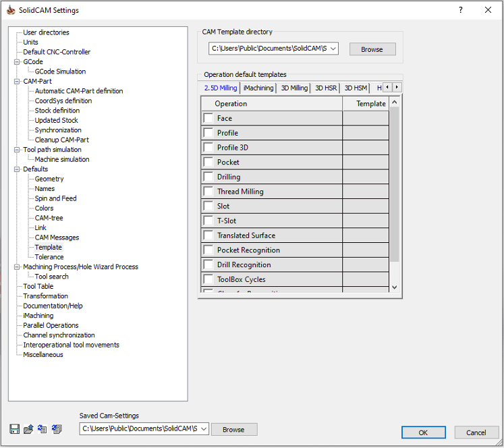Select User directories in the tree
The height and width of the screenshot is (448, 504).
(x=46, y=32)
